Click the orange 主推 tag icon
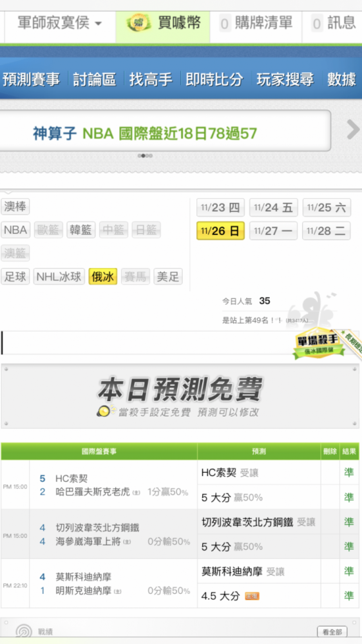Image resolution: width=362 pixels, height=644 pixels. pos(252,596)
